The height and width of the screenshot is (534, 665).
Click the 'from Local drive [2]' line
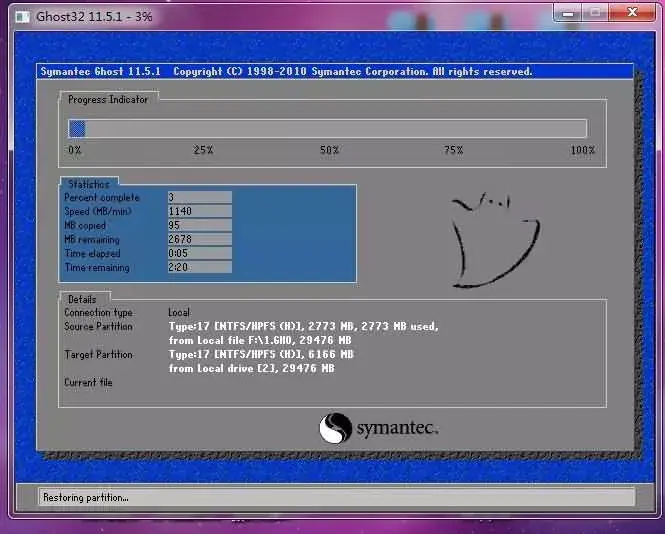pos(251,369)
